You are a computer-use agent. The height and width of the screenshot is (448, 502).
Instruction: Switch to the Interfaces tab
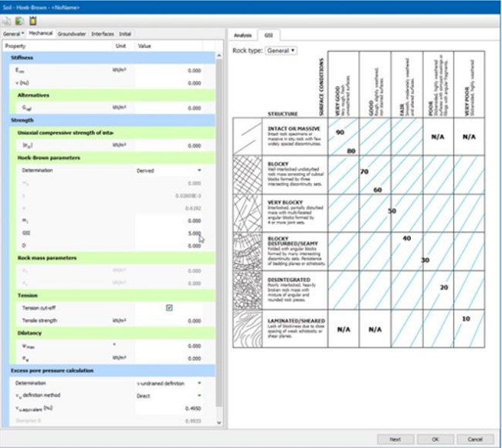[x=103, y=34]
